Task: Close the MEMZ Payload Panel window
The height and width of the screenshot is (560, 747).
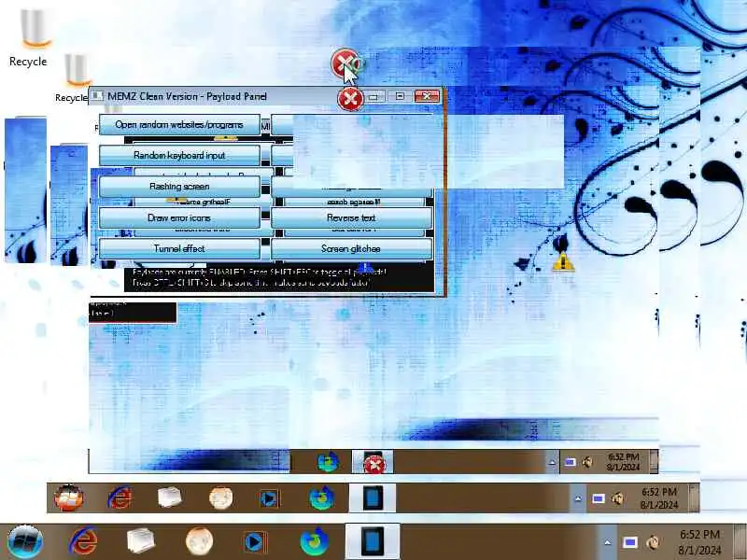Action: click(x=427, y=96)
